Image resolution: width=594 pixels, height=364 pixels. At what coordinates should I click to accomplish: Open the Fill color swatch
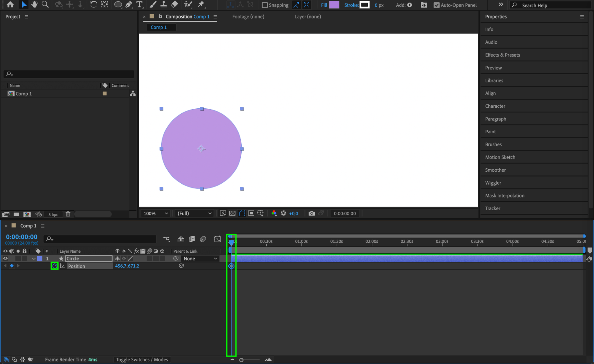coord(334,5)
